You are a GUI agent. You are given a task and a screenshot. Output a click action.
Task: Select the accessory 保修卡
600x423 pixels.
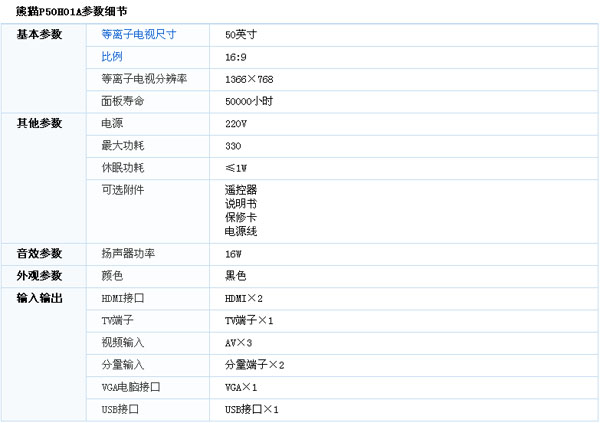[241, 217]
